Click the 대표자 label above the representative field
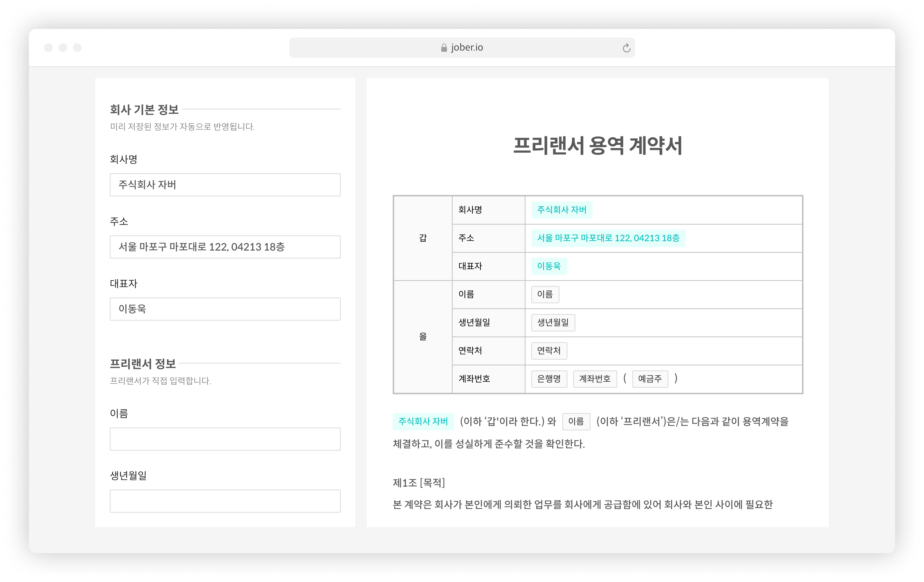 tap(123, 284)
